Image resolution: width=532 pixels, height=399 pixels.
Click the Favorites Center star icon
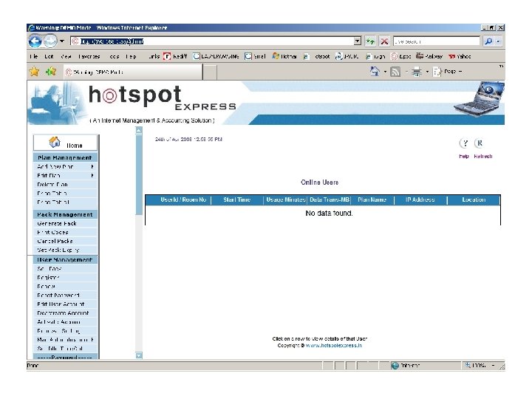(34, 72)
